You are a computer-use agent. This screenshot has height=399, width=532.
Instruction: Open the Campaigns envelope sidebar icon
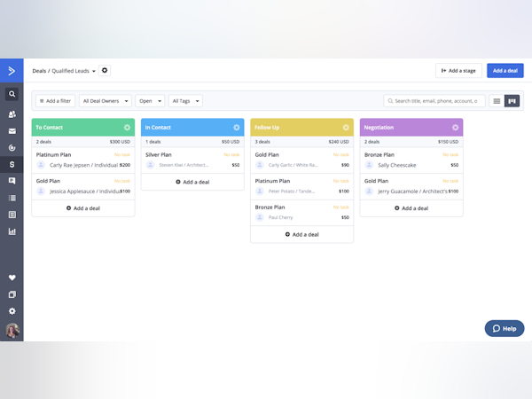(x=12, y=131)
